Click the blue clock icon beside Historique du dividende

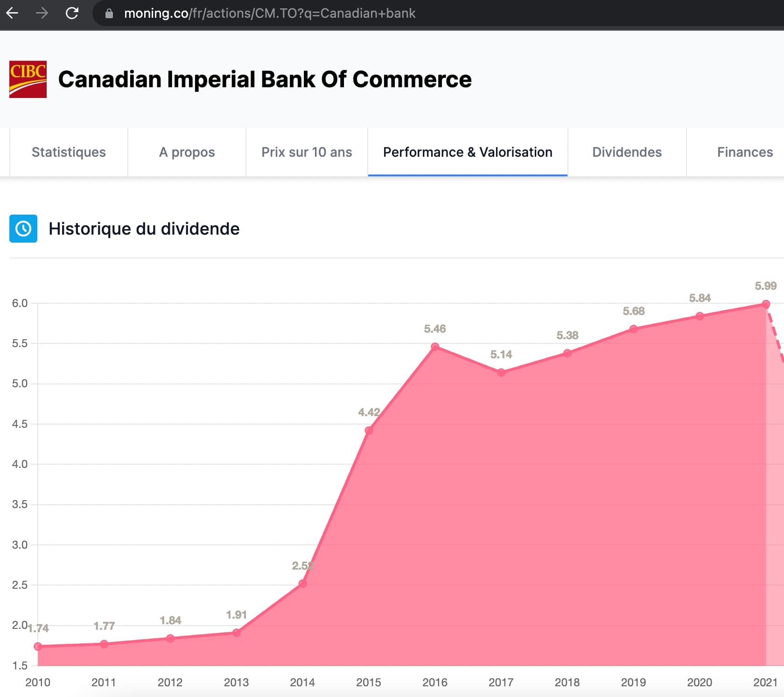tap(23, 229)
